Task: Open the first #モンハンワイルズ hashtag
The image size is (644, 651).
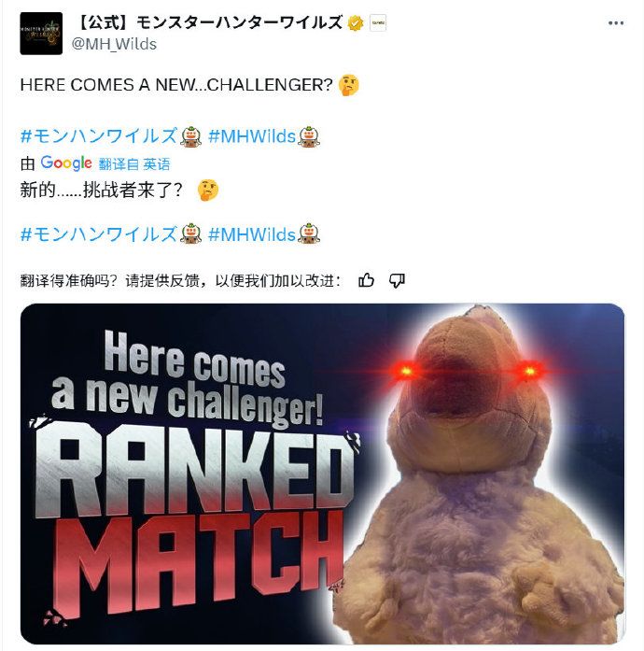Action: pos(99,136)
